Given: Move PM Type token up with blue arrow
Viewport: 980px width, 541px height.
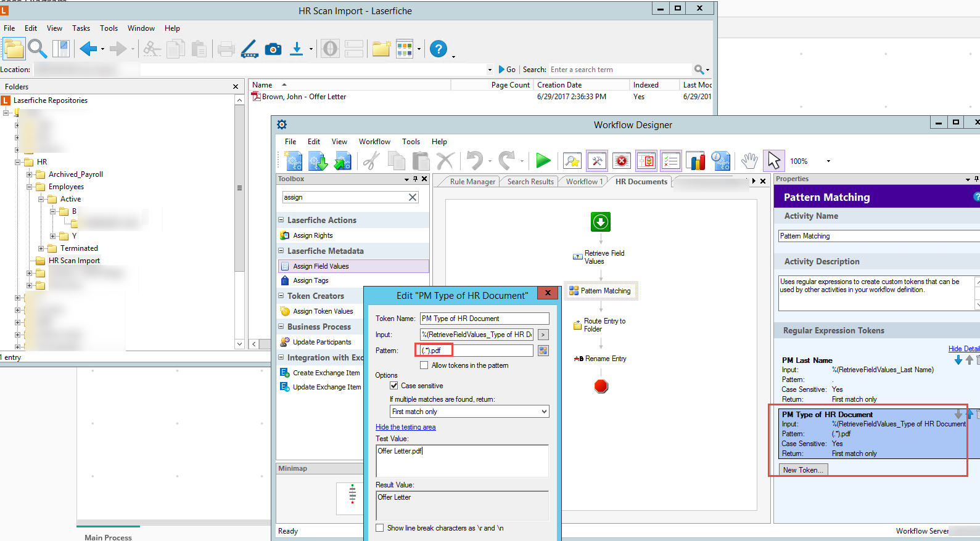Looking at the screenshot, I should 969,414.
